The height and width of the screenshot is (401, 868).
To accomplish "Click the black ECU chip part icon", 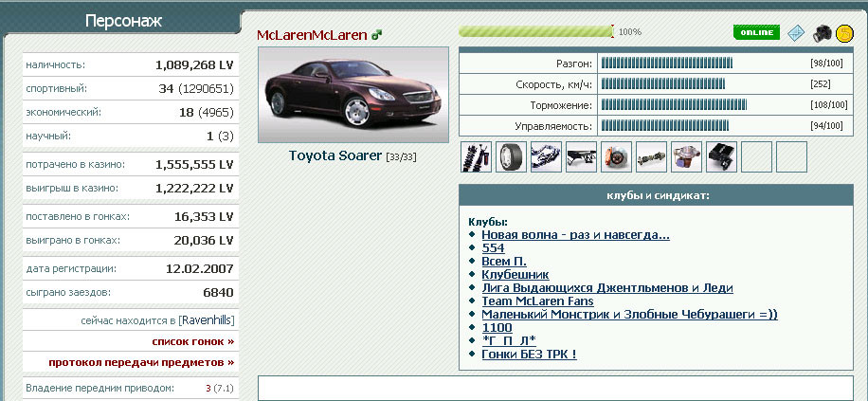I will tap(721, 157).
